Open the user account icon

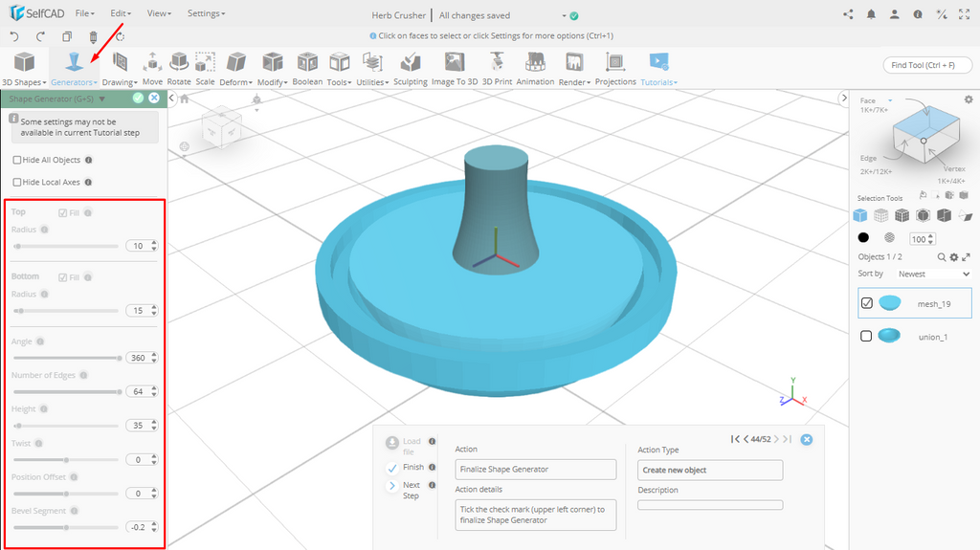coord(895,14)
